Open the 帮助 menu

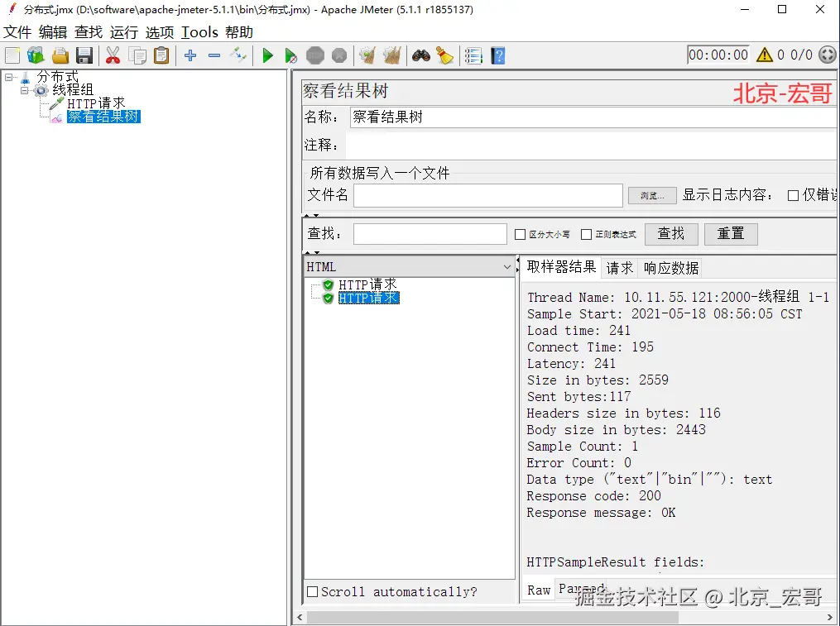[239, 32]
